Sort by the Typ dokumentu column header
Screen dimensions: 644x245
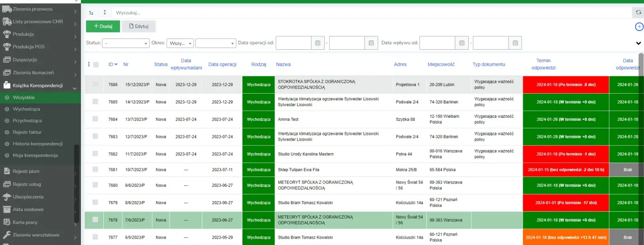pos(489,64)
